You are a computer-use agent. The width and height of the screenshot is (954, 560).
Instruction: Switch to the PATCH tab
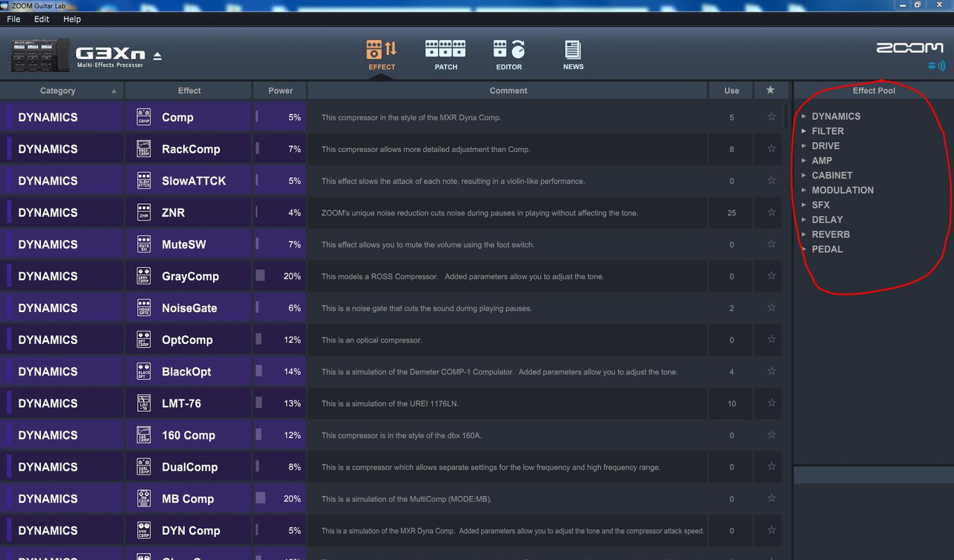[446, 55]
